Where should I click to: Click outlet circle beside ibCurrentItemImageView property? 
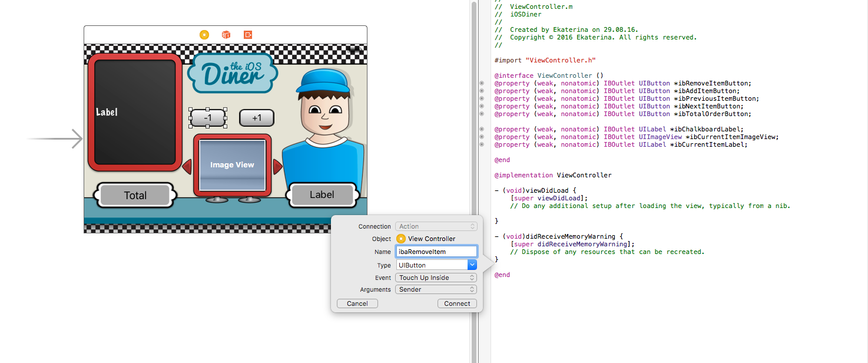click(482, 137)
